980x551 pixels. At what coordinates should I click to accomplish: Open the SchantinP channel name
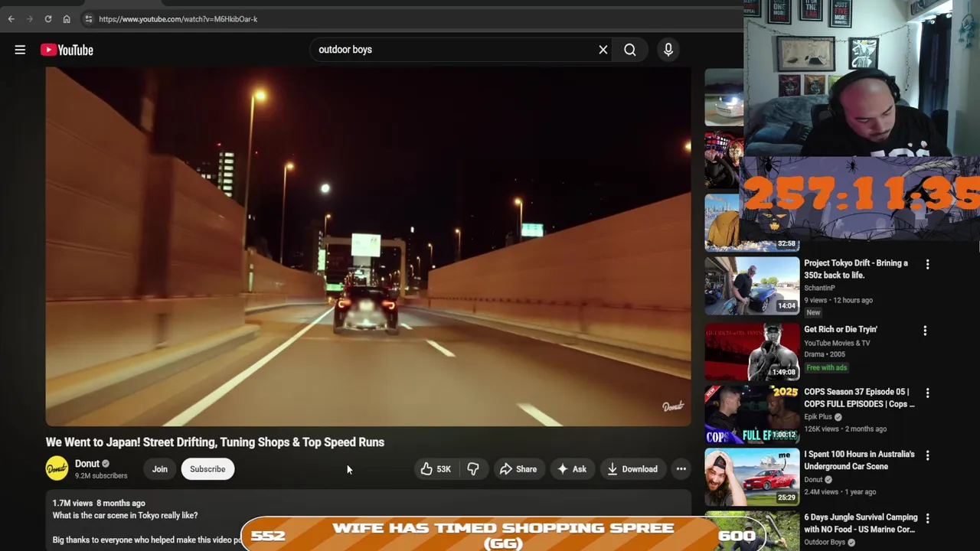coord(819,288)
